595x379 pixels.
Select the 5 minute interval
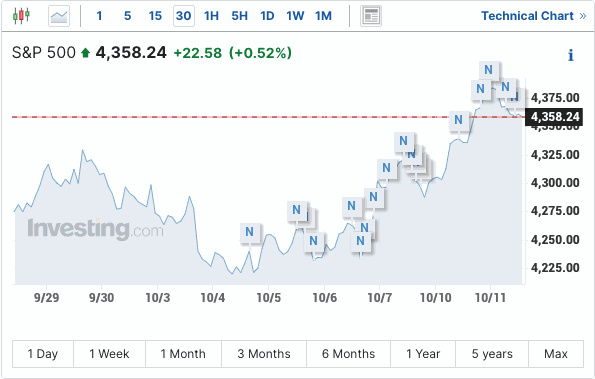tap(128, 16)
